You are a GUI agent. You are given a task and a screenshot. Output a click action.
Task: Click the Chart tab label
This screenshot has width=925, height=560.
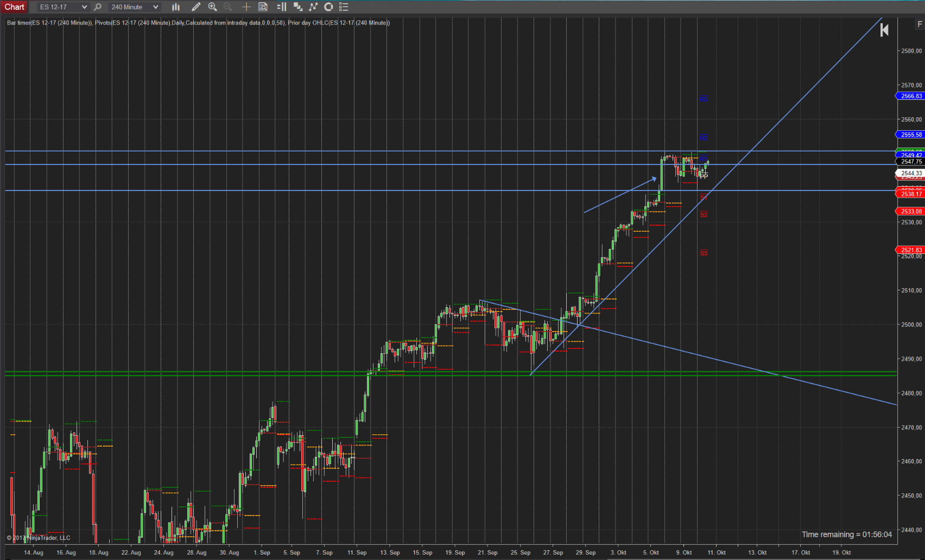pyautogui.click(x=14, y=7)
